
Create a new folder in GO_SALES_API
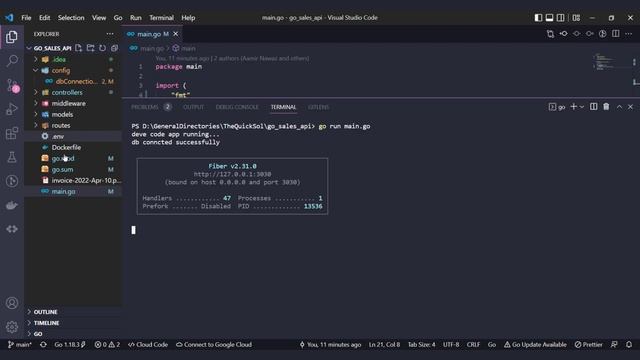(90, 48)
